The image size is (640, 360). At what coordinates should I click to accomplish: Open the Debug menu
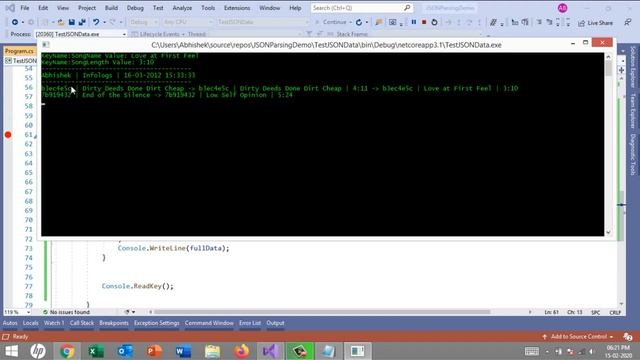coord(135,8)
